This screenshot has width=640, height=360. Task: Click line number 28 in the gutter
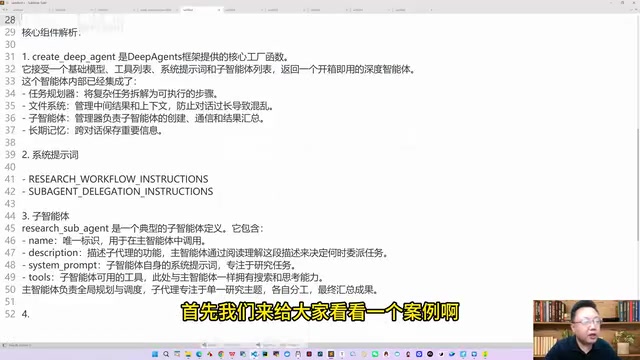click(x=10, y=20)
